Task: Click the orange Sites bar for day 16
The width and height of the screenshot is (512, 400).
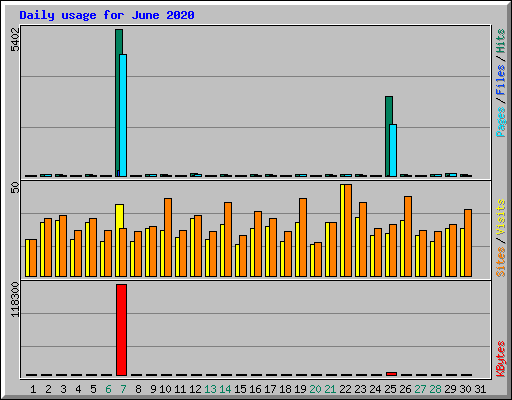Action: pos(258,244)
